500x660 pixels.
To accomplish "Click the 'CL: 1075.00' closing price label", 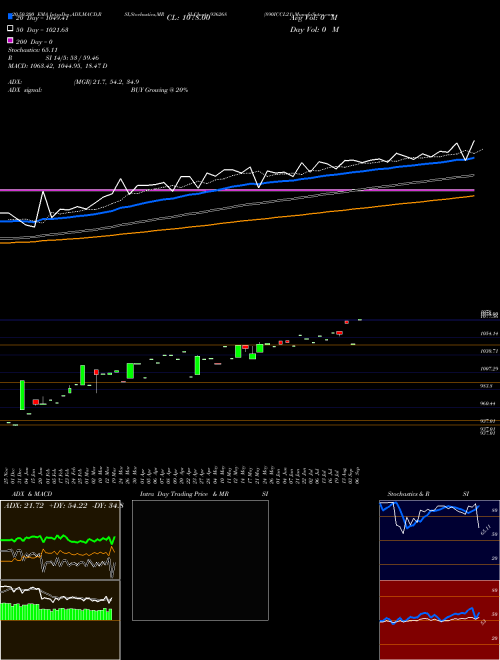I will coord(188,18).
